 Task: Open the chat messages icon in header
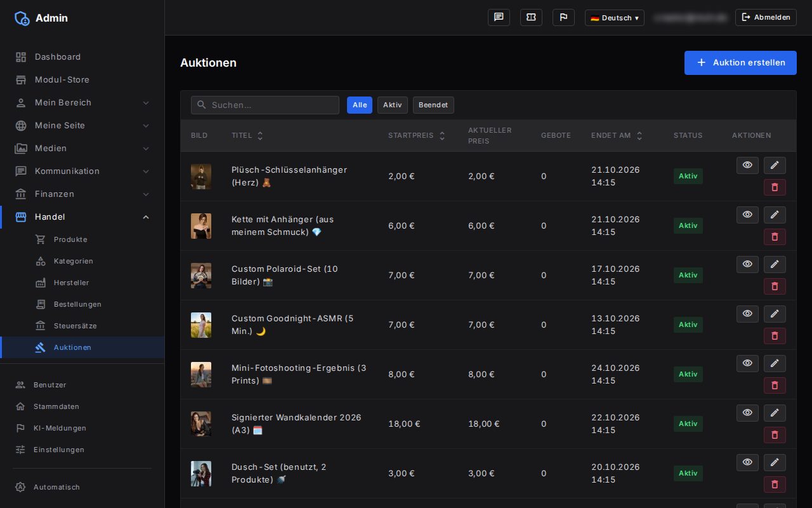pos(499,18)
